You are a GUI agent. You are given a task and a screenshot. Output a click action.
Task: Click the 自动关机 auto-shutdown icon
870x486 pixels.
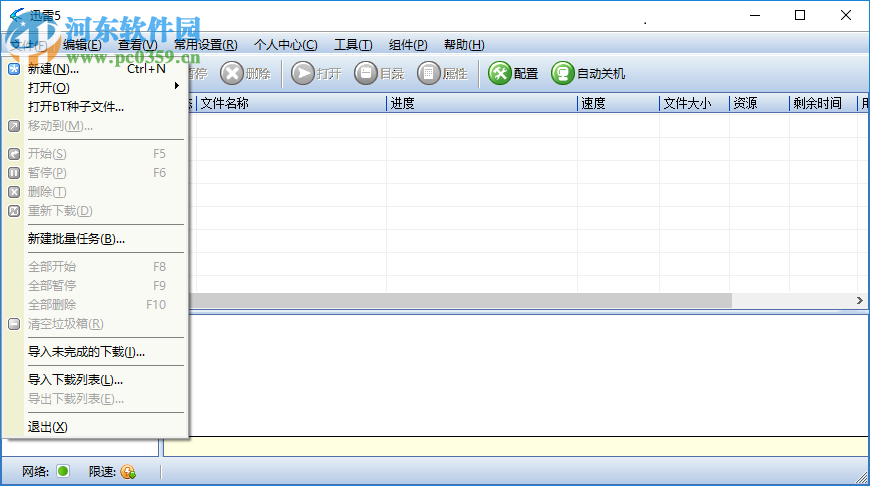(562, 73)
